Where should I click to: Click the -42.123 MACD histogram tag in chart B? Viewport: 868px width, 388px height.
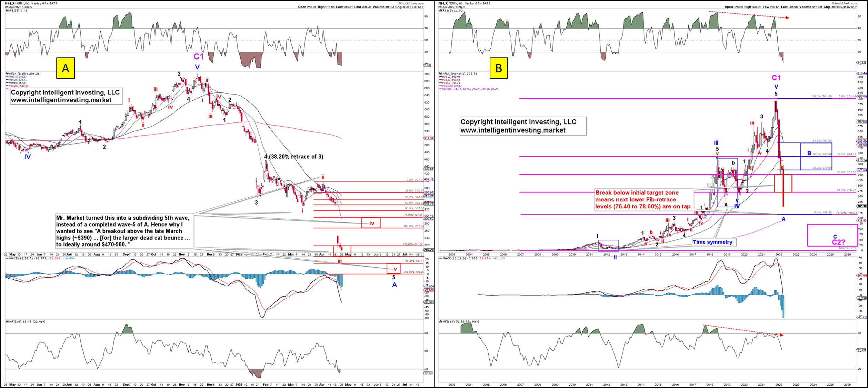click(862, 317)
